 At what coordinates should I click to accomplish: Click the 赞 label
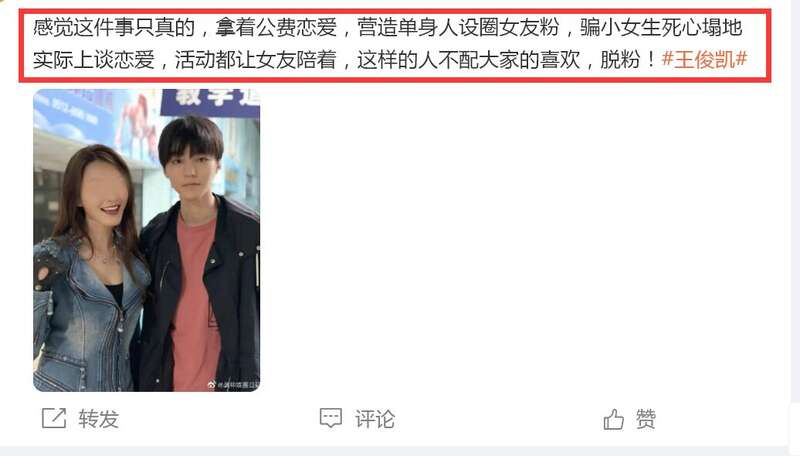[x=645, y=419]
